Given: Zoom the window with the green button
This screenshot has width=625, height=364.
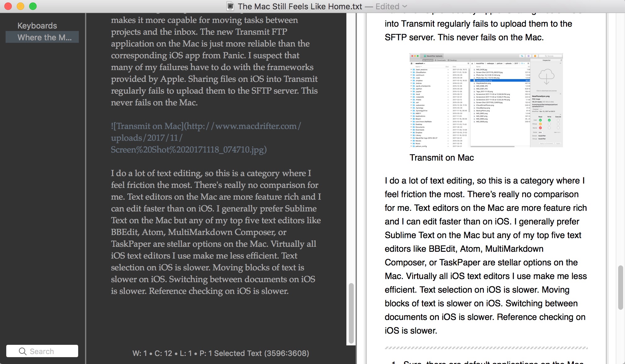Looking at the screenshot, I should [33, 6].
